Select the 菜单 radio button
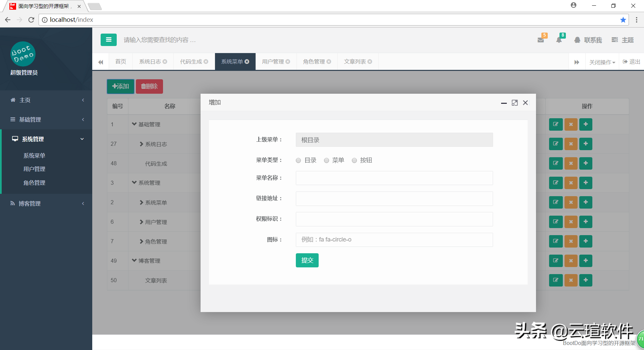 click(x=326, y=161)
